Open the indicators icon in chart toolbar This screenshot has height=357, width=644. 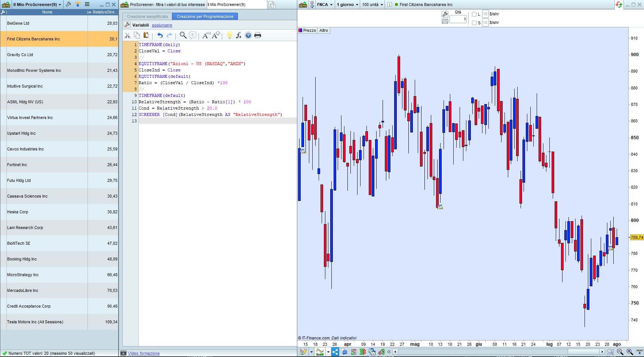coord(320,352)
